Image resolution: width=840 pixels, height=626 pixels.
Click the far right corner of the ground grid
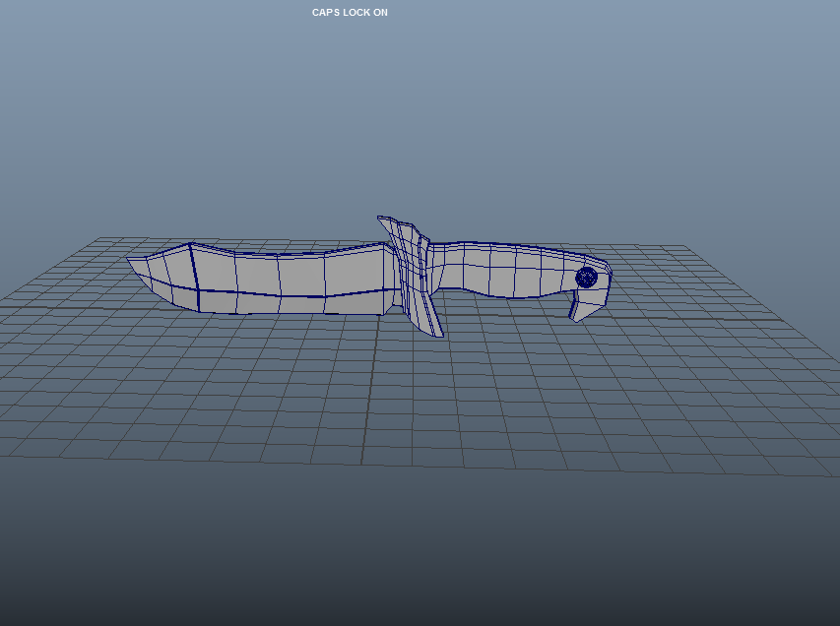(x=835, y=475)
